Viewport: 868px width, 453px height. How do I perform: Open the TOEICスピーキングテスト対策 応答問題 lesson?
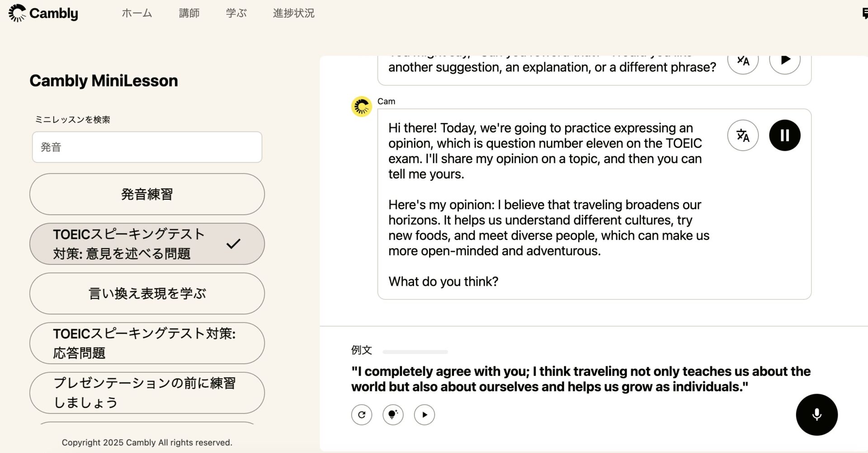click(x=146, y=343)
